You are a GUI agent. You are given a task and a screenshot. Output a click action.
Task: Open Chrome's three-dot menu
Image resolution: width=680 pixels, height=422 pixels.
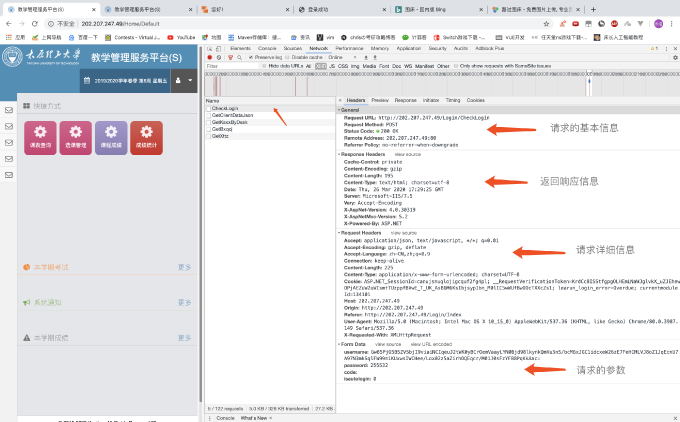pos(672,24)
